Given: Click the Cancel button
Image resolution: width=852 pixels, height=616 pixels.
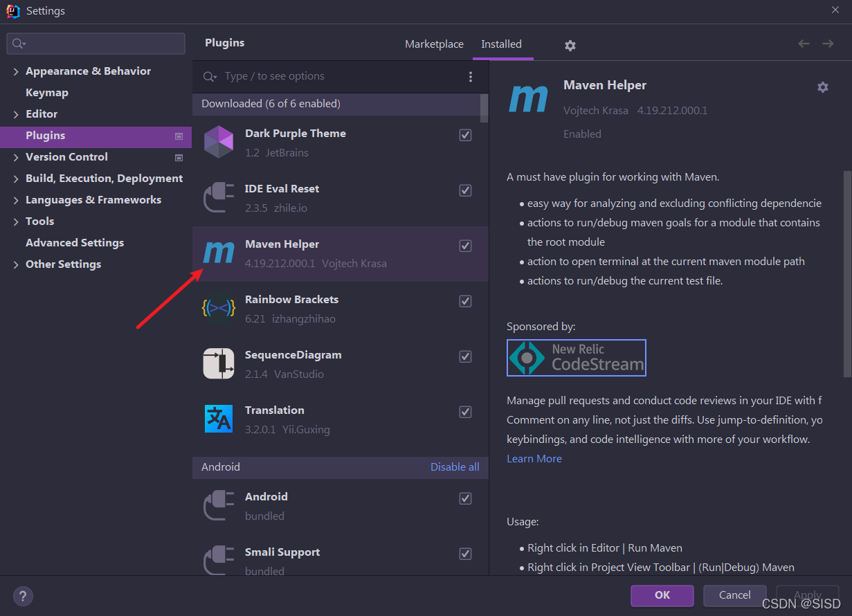Looking at the screenshot, I should coord(735,595).
